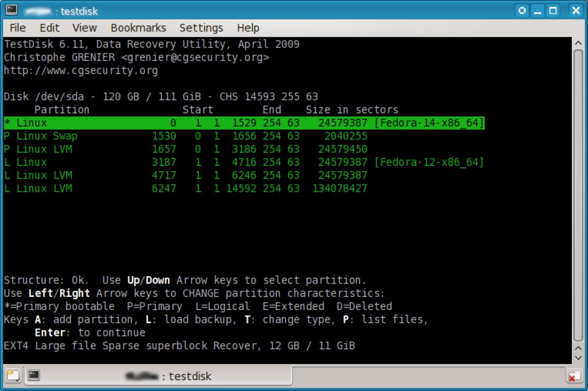Image resolution: width=588 pixels, height=391 pixels.
Task: Click the terminal icon on the testdisk tab
Action: pos(32,376)
